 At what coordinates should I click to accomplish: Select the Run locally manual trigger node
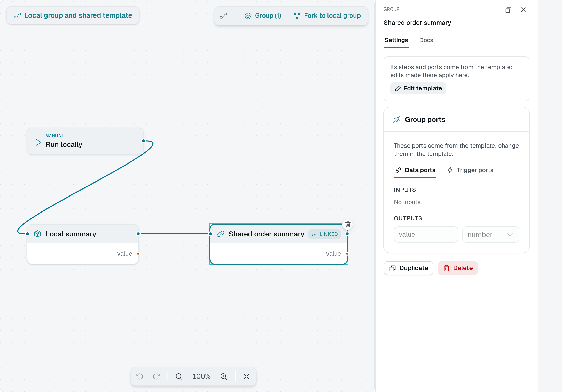coord(85,141)
